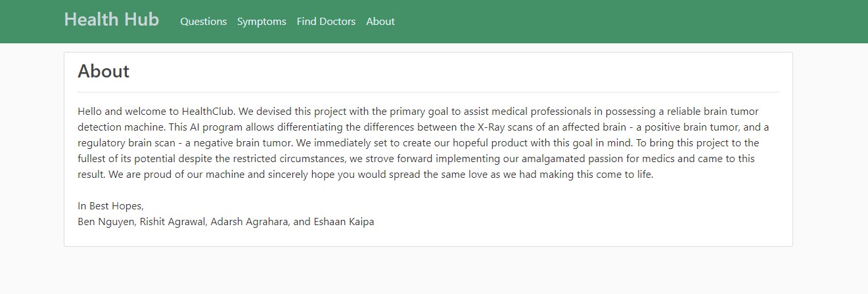868x294 pixels.
Task: Open the Questions page
Action: tap(203, 22)
